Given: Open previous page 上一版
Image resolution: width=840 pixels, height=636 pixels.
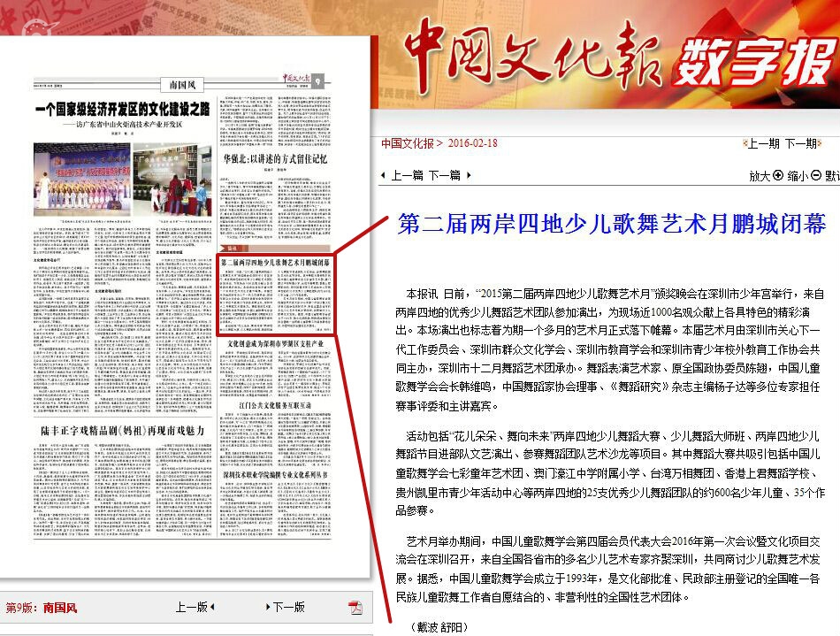Looking at the screenshot, I should click(x=191, y=607).
